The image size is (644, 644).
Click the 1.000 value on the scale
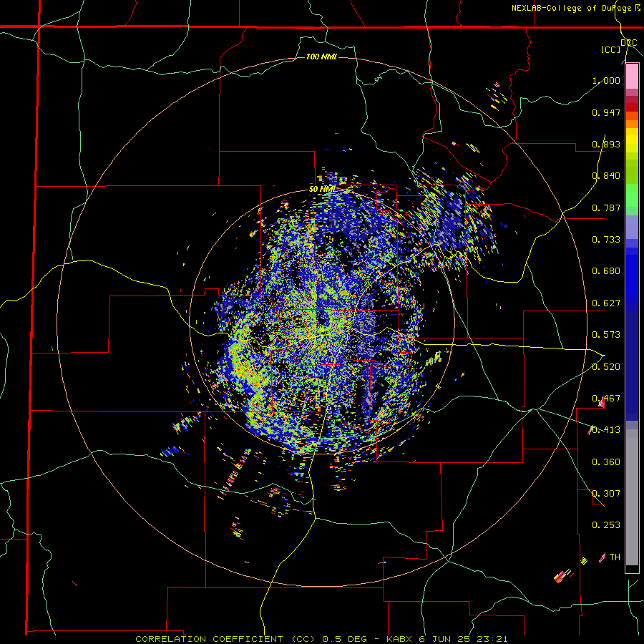pos(606,80)
